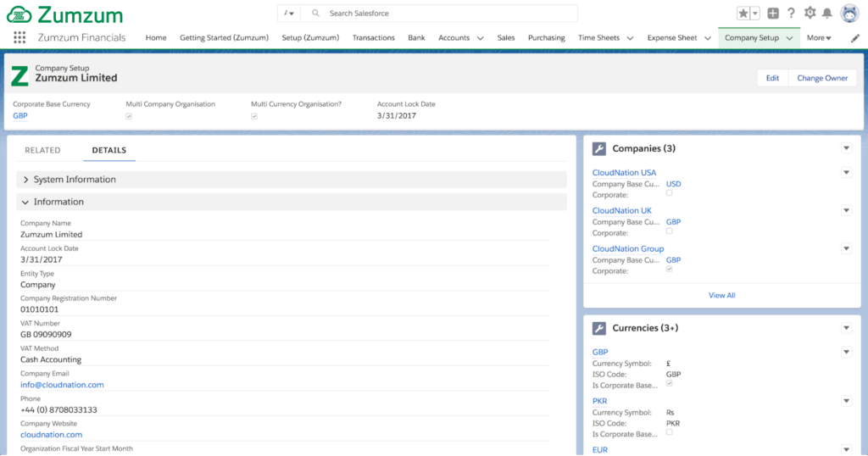Select the DETAILS tab
The height and width of the screenshot is (456, 868).
click(109, 150)
